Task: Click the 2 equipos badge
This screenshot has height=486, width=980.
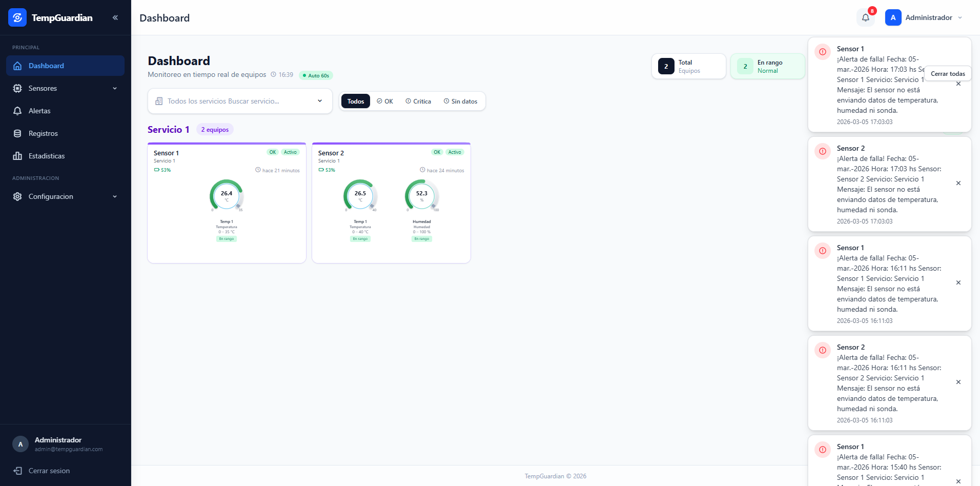Action: pyautogui.click(x=215, y=129)
